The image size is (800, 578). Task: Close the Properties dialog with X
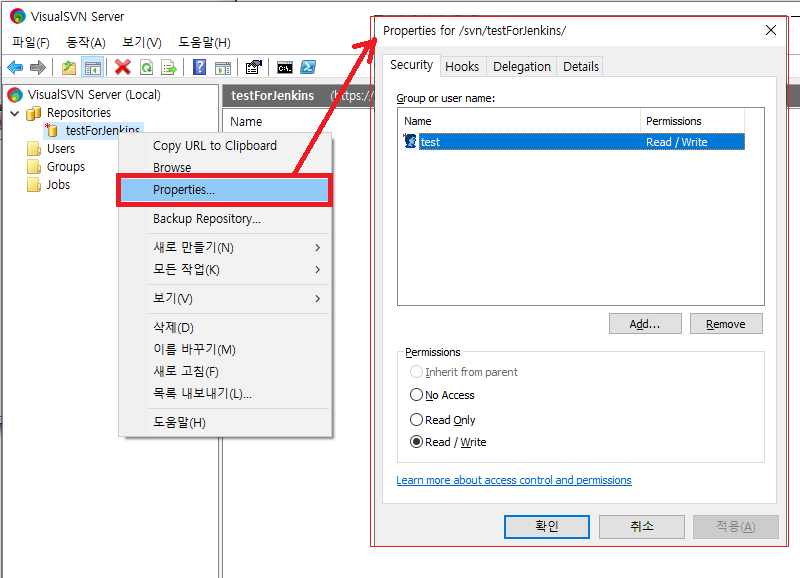coord(771,30)
